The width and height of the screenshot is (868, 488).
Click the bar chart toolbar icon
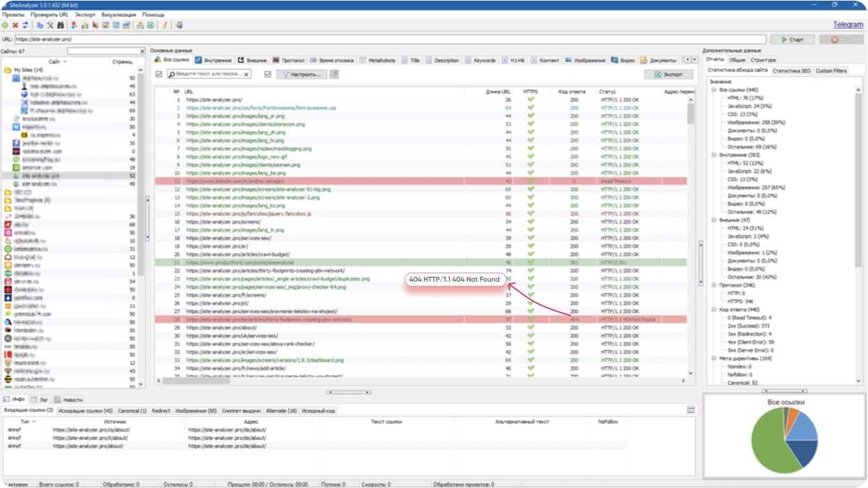coord(84,25)
